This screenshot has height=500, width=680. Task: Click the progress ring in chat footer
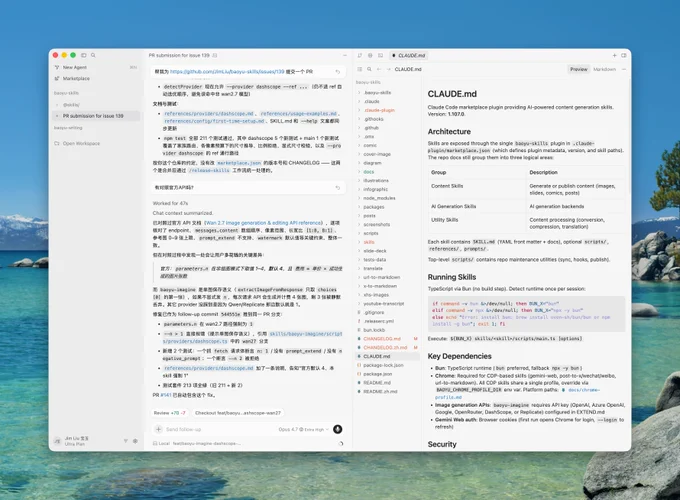pos(340,443)
